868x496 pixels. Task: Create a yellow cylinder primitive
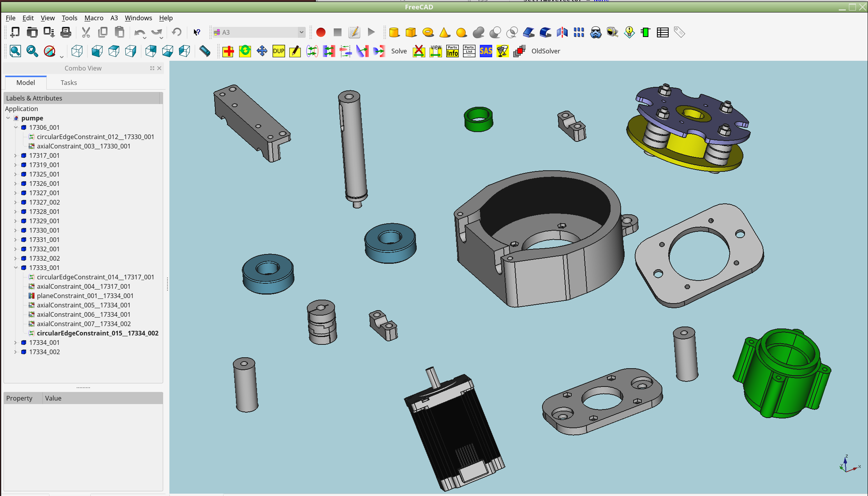pyautogui.click(x=394, y=32)
